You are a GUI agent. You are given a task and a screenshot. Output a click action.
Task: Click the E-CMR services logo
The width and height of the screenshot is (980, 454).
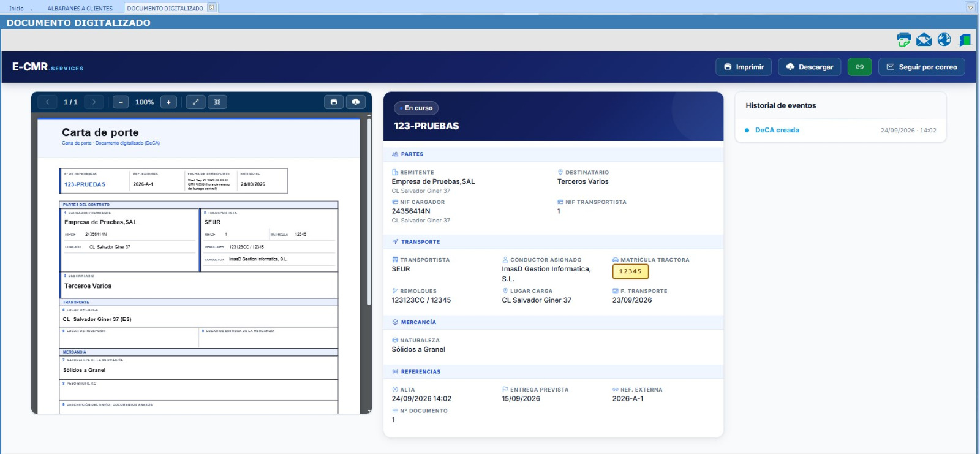click(x=48, y=67)
